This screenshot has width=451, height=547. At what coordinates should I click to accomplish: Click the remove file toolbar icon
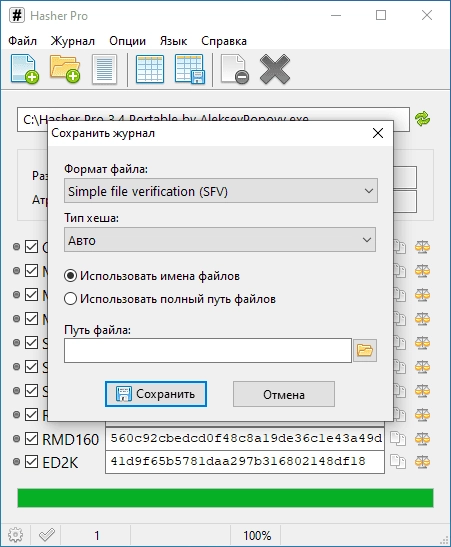(235, 69)
